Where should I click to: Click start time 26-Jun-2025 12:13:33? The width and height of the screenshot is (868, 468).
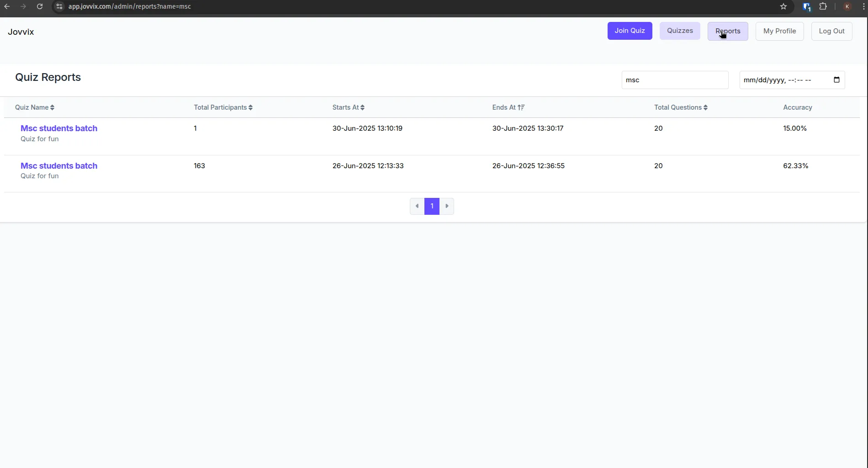click(x=368, y=166)
